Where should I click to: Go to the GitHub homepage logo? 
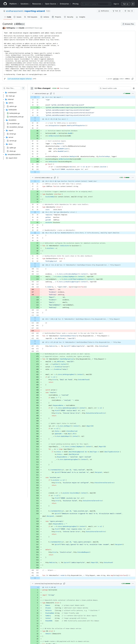[x=5, y=4]
